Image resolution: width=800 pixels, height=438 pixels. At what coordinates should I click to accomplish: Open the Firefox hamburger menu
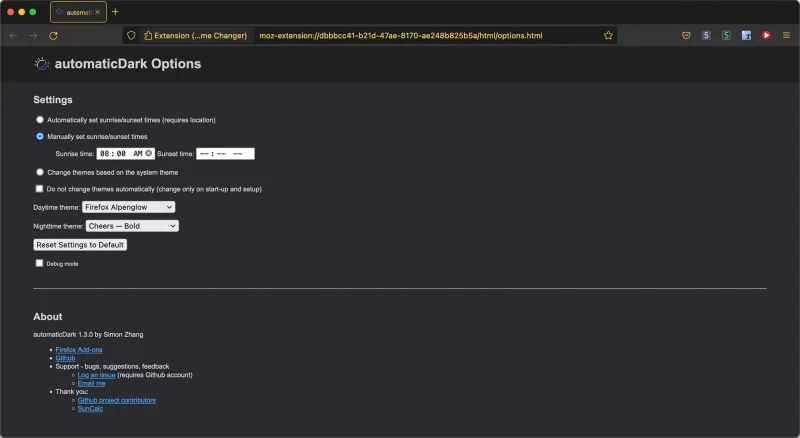(786, 35)
